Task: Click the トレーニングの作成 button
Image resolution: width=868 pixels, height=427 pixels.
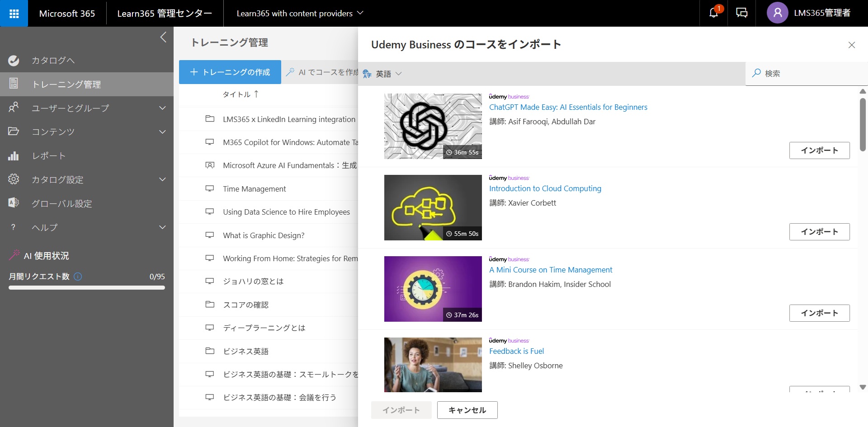Action: pyautogui.click(x=230, y=72)
